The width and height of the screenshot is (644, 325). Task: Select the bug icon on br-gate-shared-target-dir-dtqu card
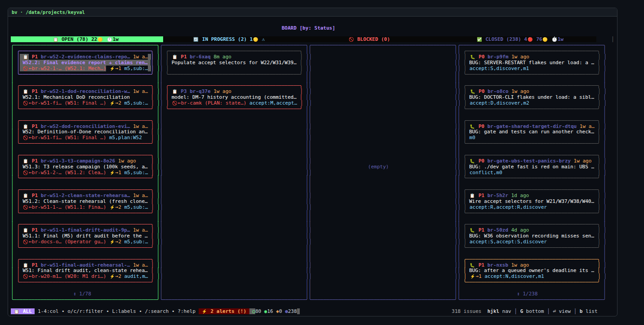click(x=472, y=127)
